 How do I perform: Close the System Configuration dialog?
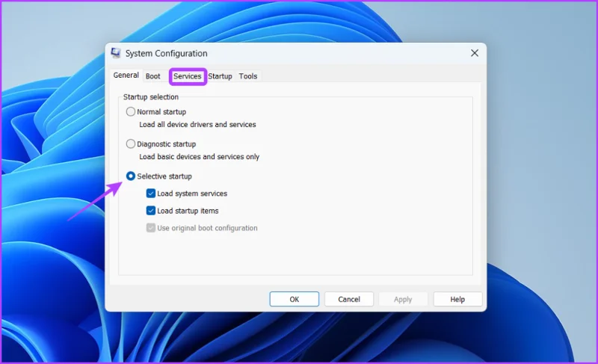[475, 53]
